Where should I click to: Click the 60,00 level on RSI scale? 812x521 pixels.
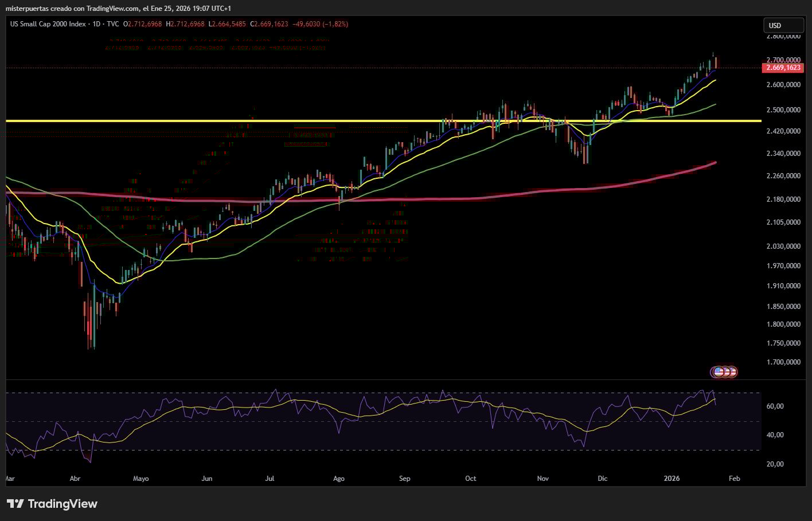pyautogui.click(x=775, y=406)
